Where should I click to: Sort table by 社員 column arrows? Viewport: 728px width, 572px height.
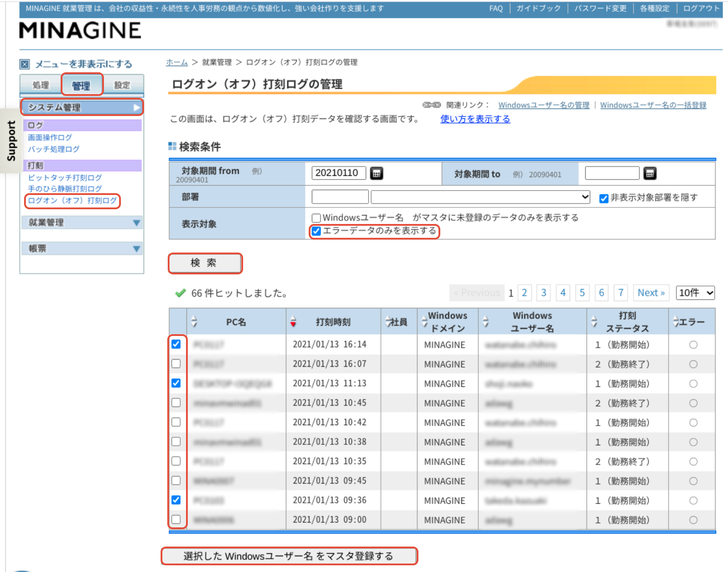387,321
